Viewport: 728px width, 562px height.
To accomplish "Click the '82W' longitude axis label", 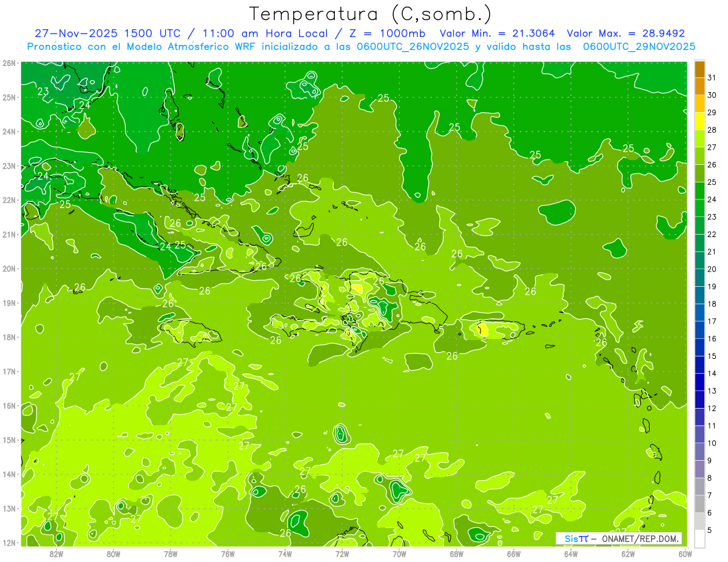I will (56, 554).
